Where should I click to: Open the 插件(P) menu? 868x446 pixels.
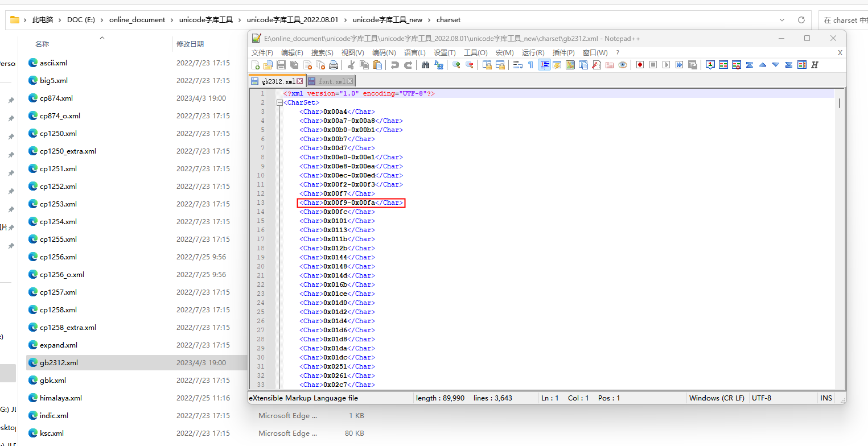563,52
